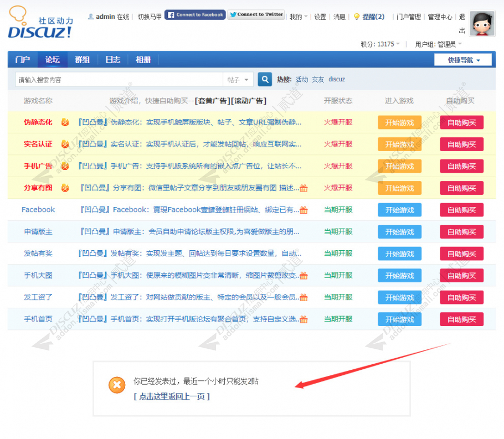Click 自助购买 on the 手机首页 row

(462, 319)
